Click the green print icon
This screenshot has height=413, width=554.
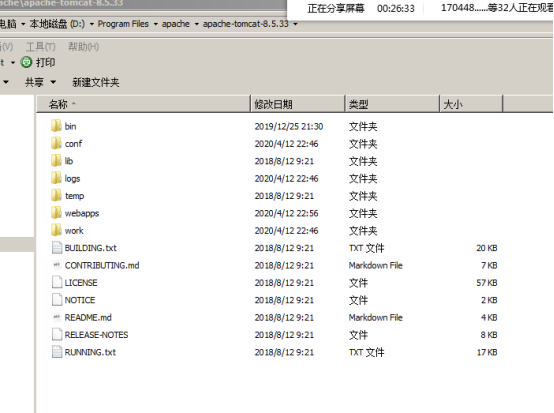coord(26,63)
